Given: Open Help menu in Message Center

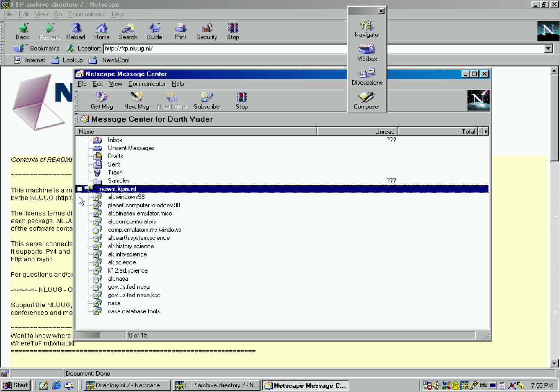Looking at the screenshot, I should pos(178,83).
